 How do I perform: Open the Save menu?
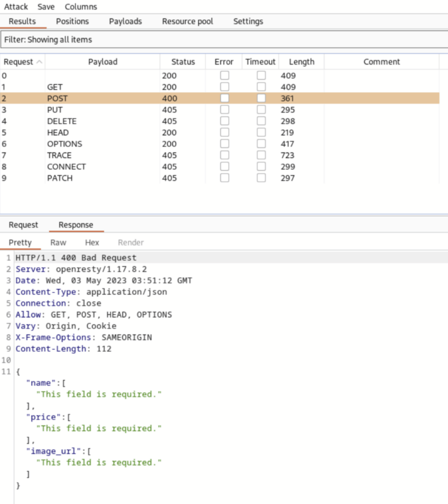coord(46,6)
